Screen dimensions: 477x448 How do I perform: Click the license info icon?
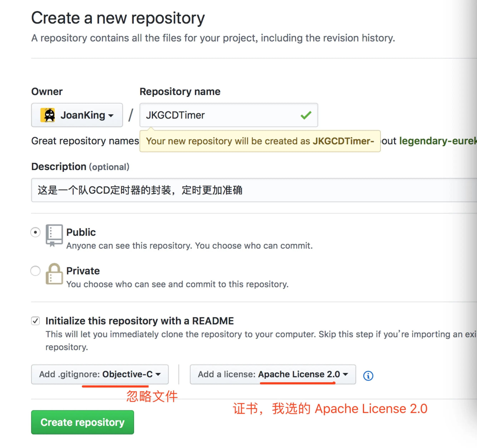pyautogui.click(x=368, y=376)
